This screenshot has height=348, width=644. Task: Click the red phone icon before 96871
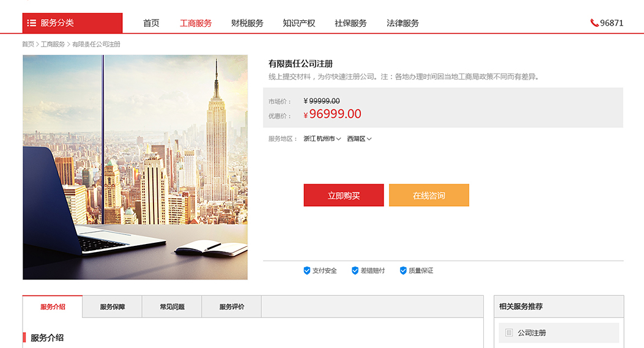[594, 23]
